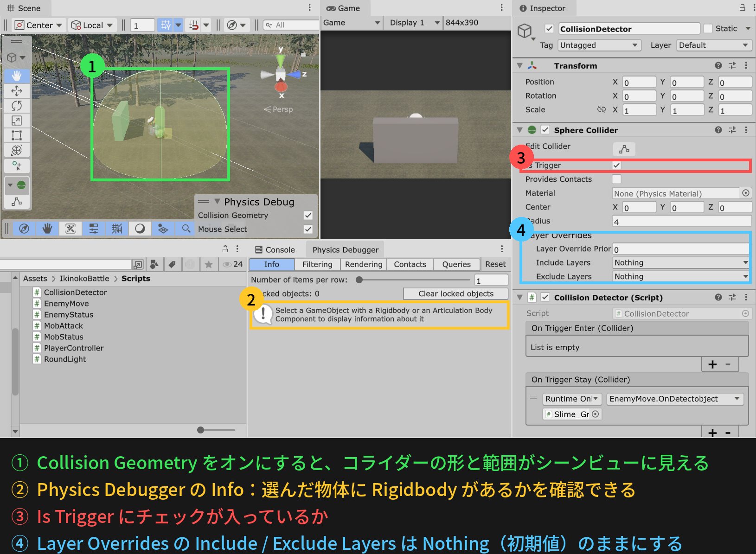
Task: Open the Rendering tab in Physics Debugger
Action: (364, 264)
